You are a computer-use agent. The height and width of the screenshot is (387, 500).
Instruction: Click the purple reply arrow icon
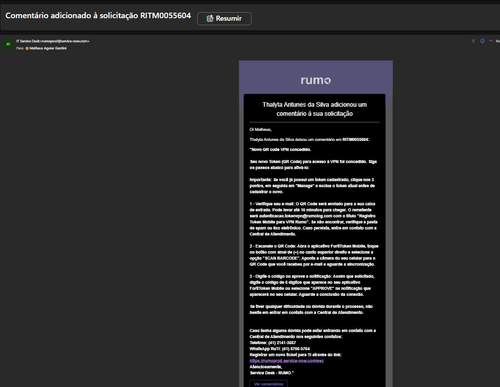coord(491,41)
